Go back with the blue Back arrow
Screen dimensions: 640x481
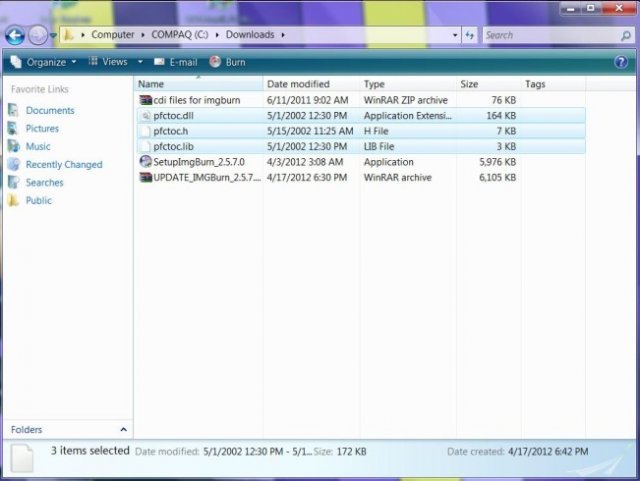15,36
